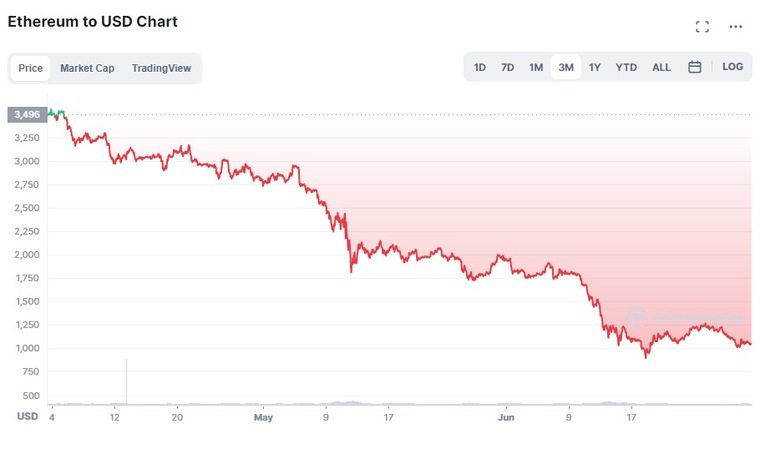
Task: Open the three-dot more options menu
Action: click(x=735, y=27)
